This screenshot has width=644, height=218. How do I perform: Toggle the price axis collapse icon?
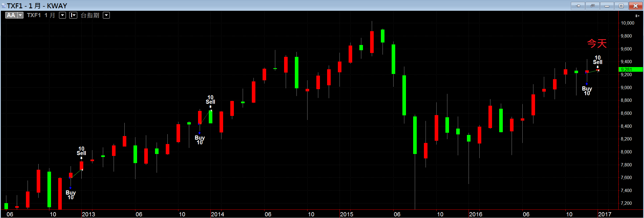point(637,16)
